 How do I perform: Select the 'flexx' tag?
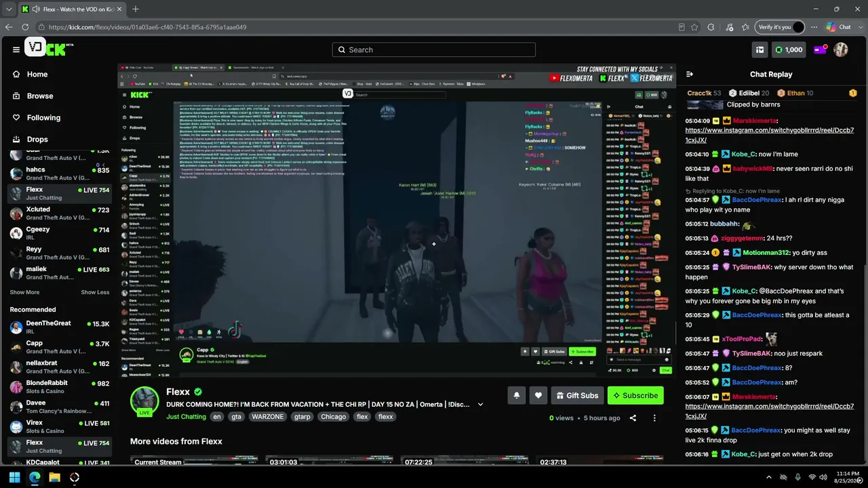(x=385, y=417)
